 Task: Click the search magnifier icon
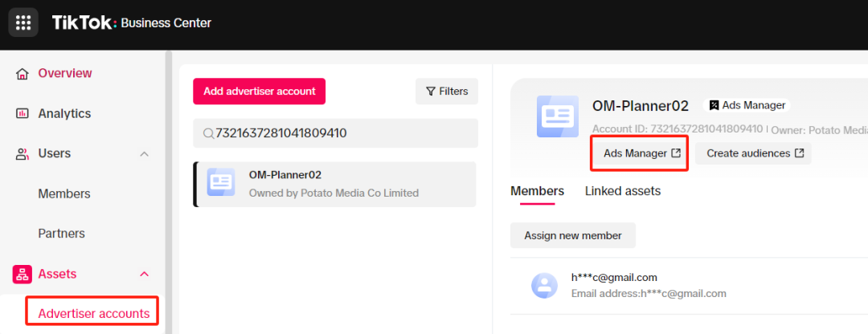(x=209, y=133)
